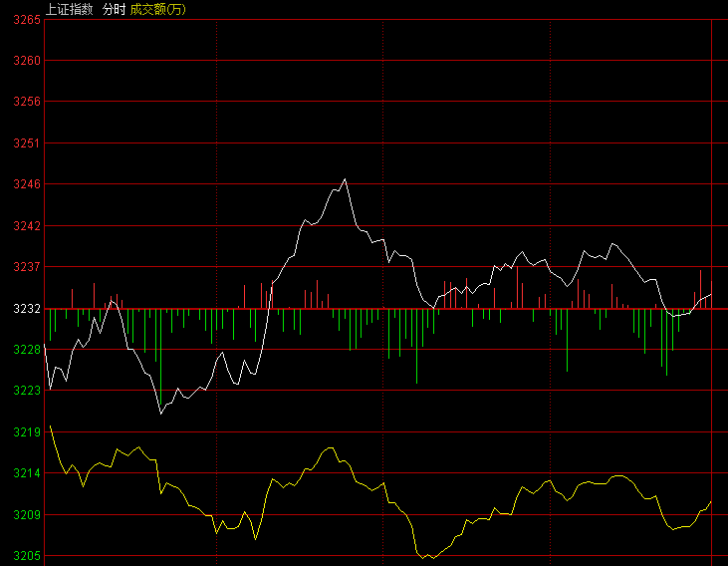
Task: Click the 3256 axis label
Action: click(x=27, y=102)
